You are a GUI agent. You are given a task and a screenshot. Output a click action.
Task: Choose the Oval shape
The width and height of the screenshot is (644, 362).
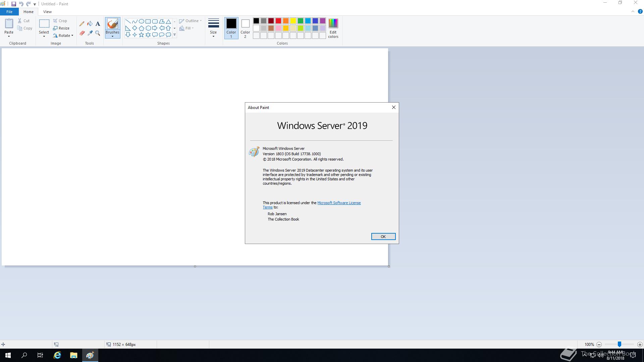coord(141,21)
